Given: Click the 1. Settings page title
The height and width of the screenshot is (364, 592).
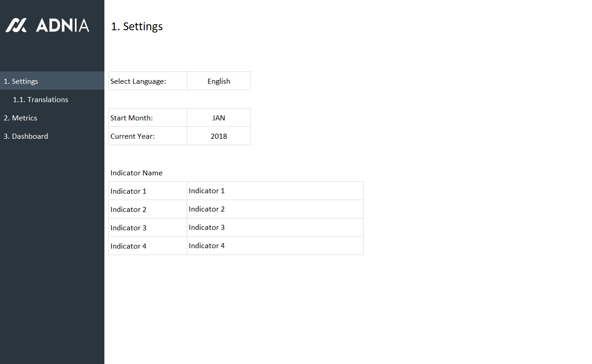Looking at the screenshot, I should [x=137, y=27].
